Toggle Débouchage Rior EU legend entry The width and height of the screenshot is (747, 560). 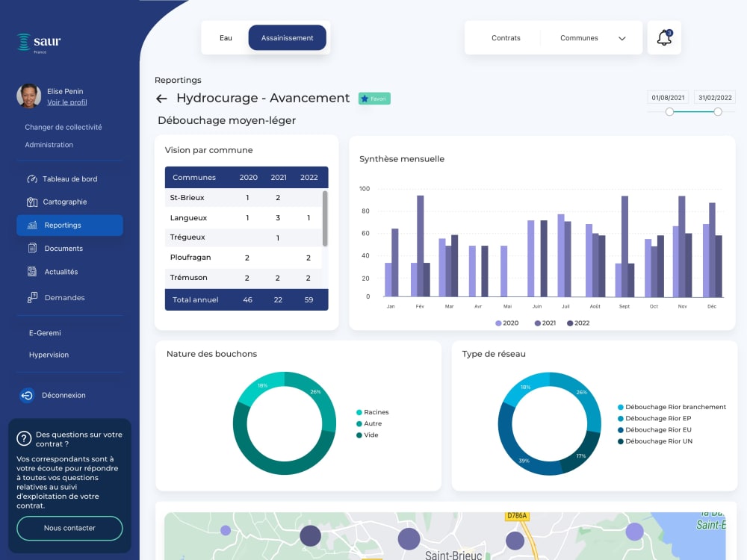point(654,429)
